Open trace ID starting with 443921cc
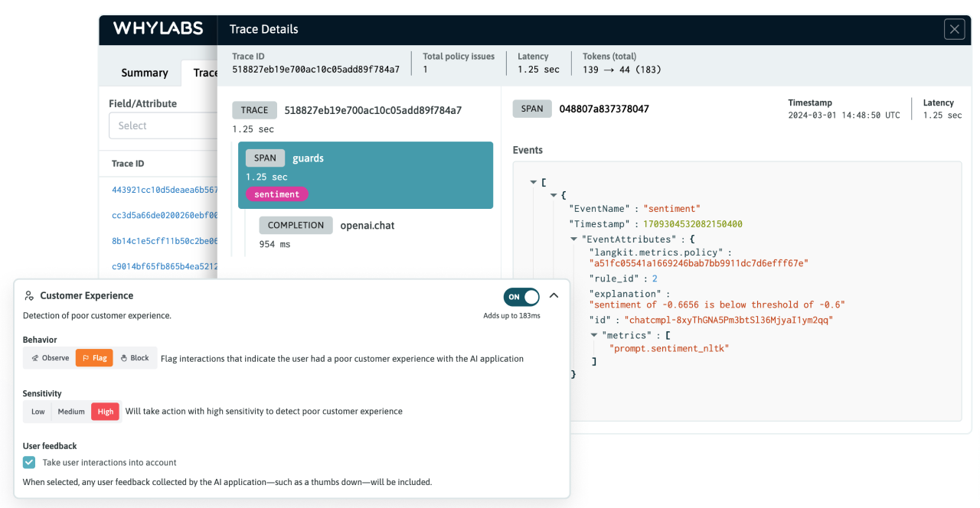Viewport: 980px width, 508px height. pyautogui.click(x=164, y=190)
